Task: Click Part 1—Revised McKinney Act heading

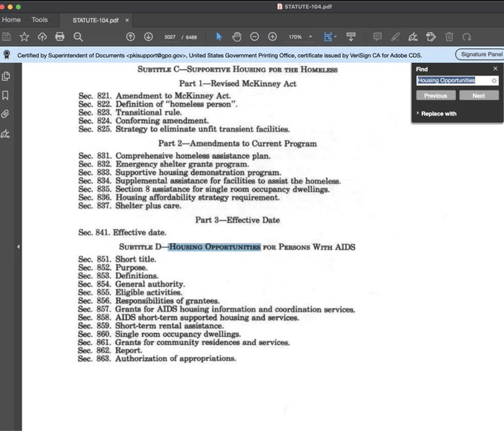Action: coord(237,84)
